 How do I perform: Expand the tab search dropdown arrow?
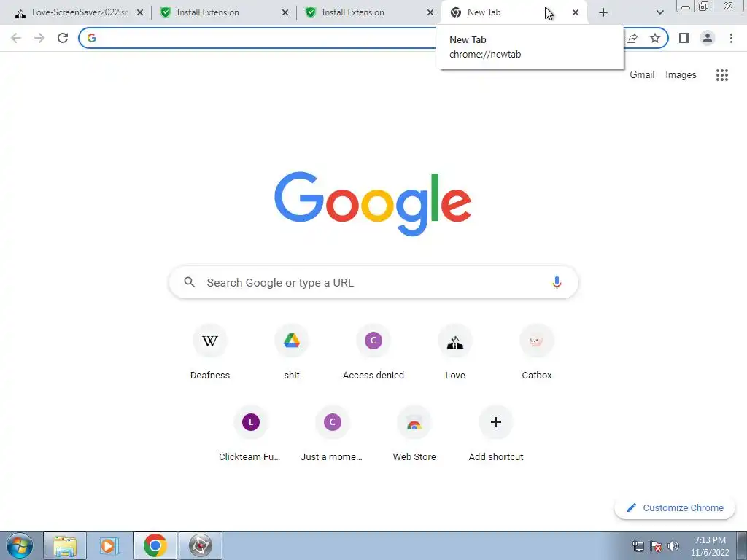[x=659, y=12]
